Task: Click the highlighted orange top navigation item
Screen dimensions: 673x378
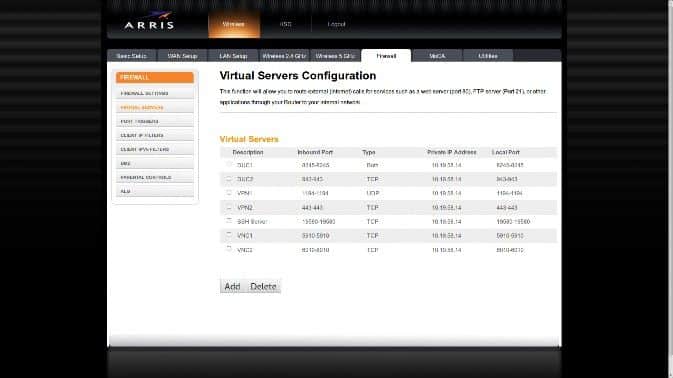Action: pyautogui.click(x=234, y=24)
